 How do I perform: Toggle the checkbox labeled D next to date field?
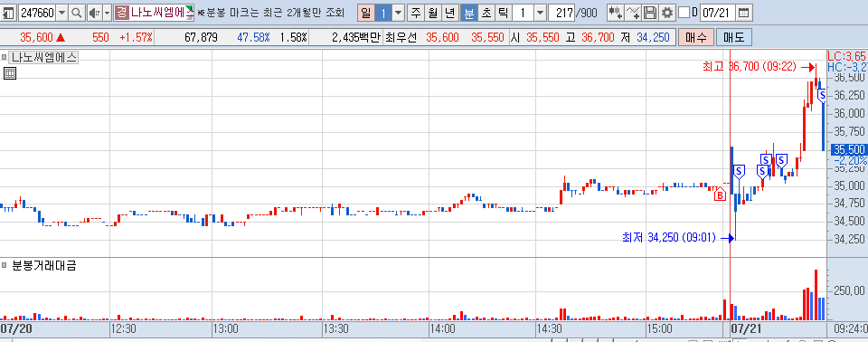[x=684, y=12]
